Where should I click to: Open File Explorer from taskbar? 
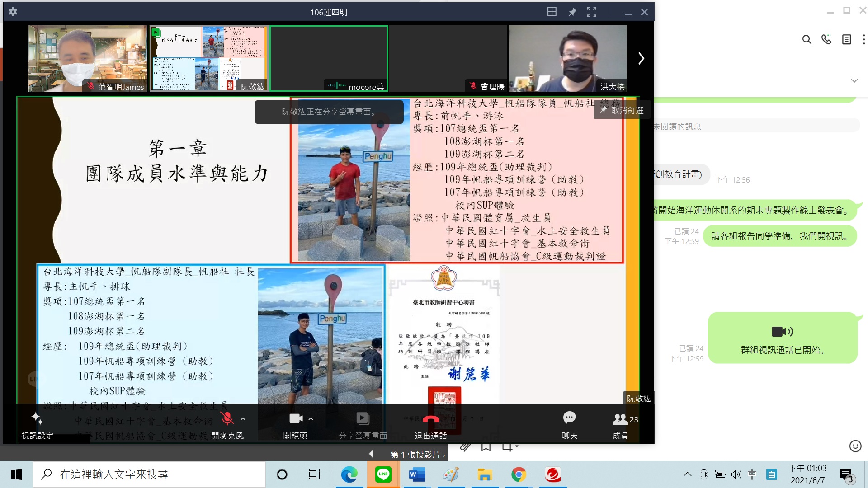click(x=485, y=474)
